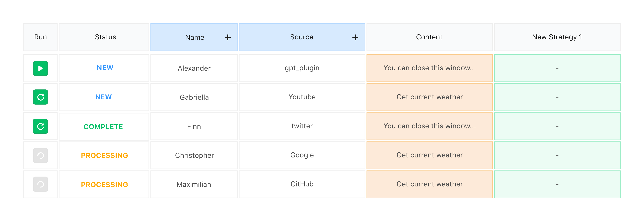Select the Content column header
This screenshot has height=221, width=644.
[x=430, y=37]
